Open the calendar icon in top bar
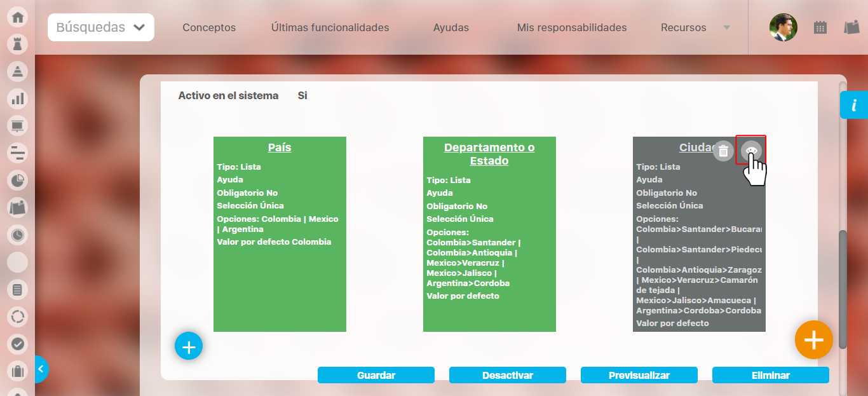The image size is (868, 396). 820,27
